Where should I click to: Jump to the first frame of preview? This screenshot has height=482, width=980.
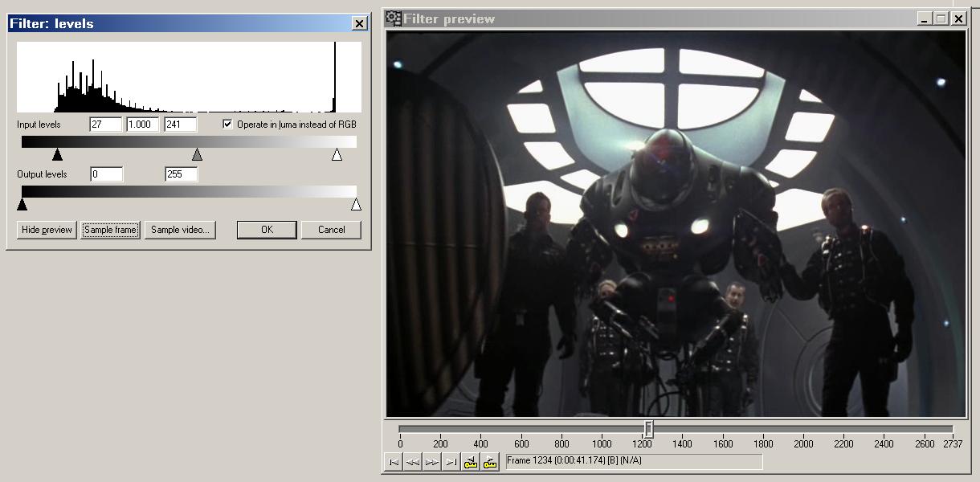pos(394,462)
